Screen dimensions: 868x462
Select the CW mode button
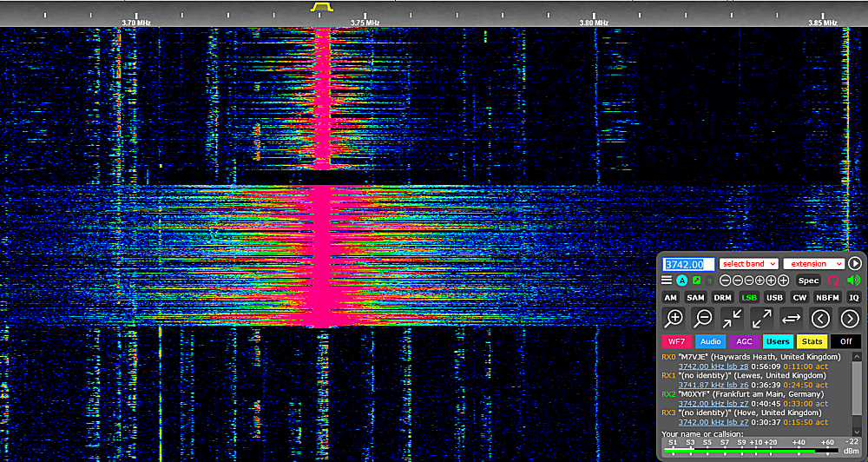click(x=799, y=297)
